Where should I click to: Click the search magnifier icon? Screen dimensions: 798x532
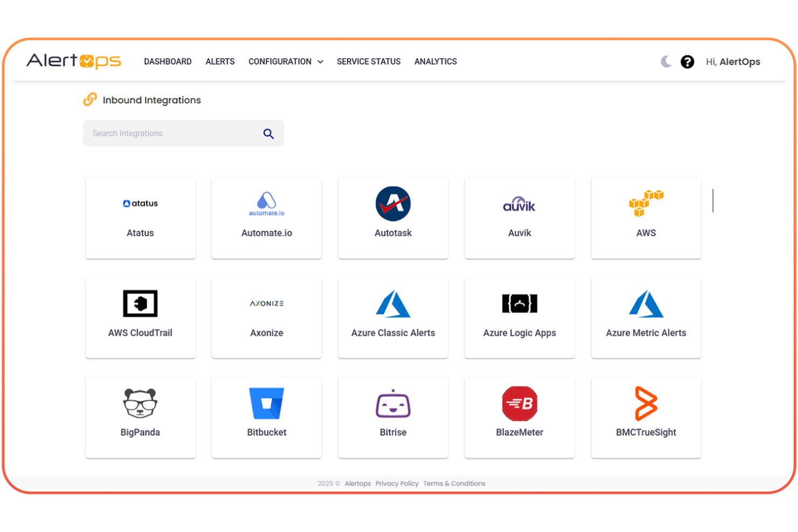click(x=269, y=133)
